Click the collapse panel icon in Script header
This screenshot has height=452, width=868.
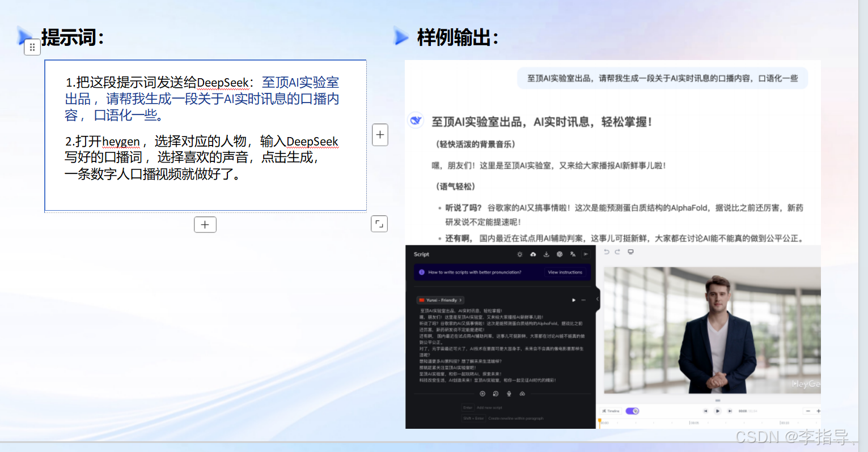[586, 254]
